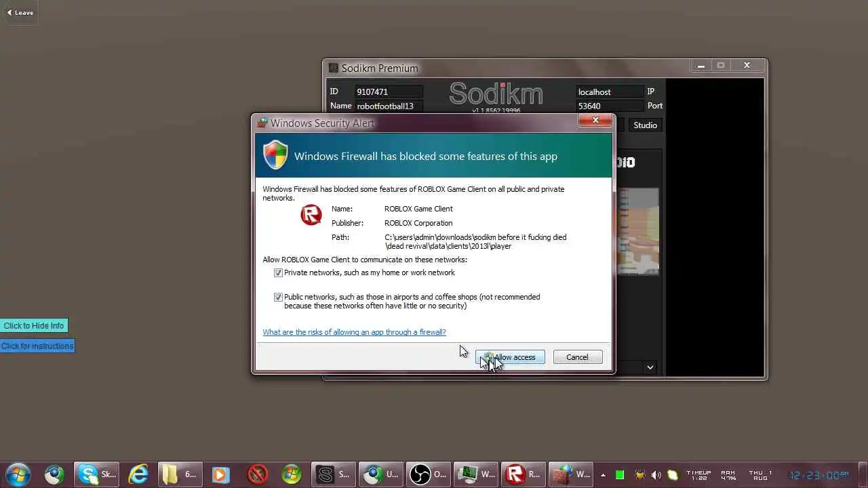Click the Name field showing robotfootball13
Screen dimensions: 868x488
[389, 106]
